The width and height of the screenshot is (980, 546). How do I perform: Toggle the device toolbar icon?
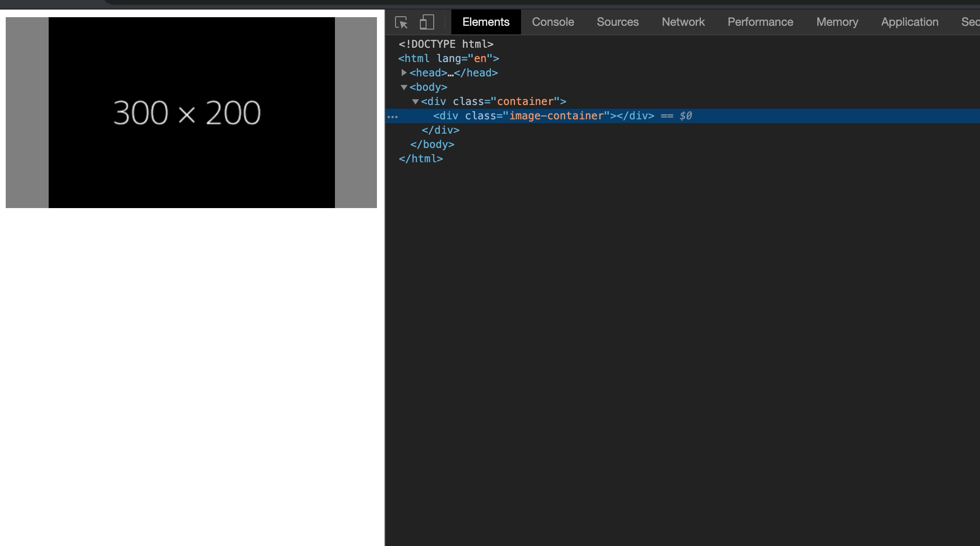[427, 22]
